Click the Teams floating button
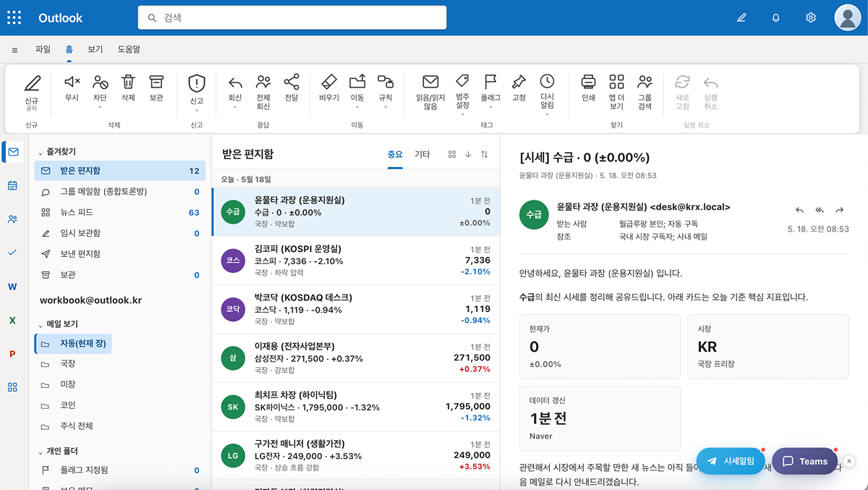Screen dimensions: 868x490 click(x=804, y=461)
